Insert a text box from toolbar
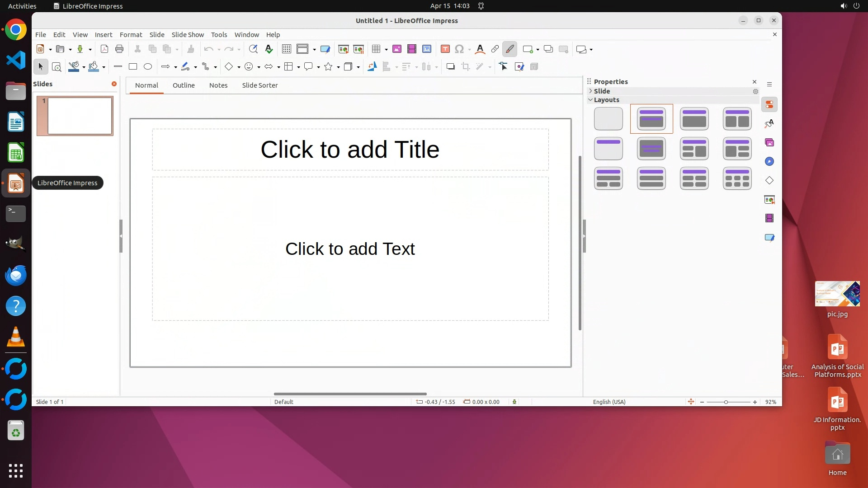The width and height of the screenshot is (868, 488). (x=445, y=49)
